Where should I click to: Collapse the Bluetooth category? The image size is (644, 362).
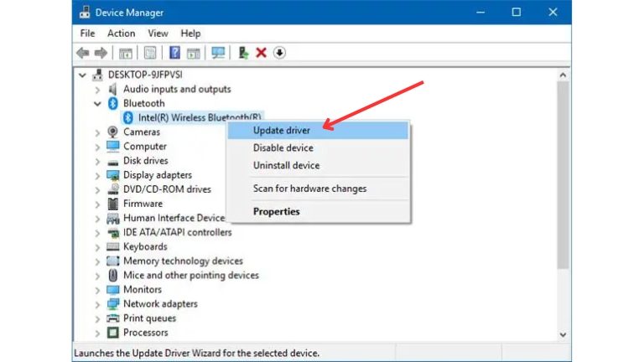tap(97, 104)
